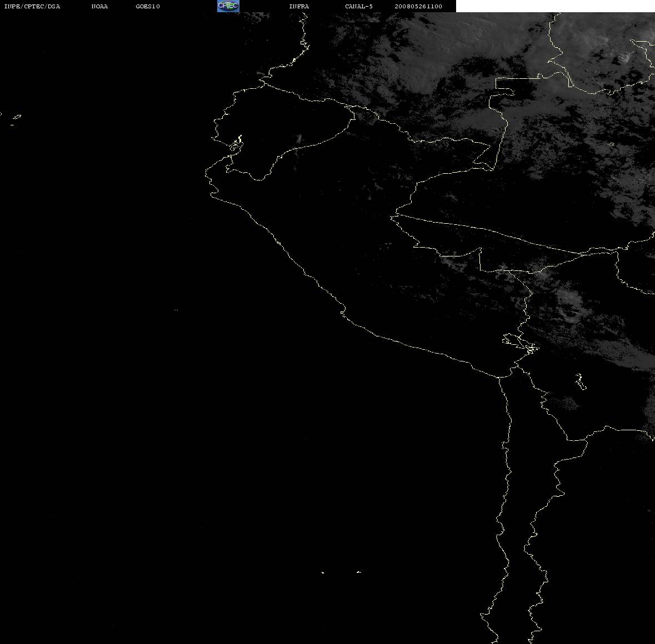The height and width of the screenshot is (644, 655).
Task: Click the INFRA header text
Action: 299,6
